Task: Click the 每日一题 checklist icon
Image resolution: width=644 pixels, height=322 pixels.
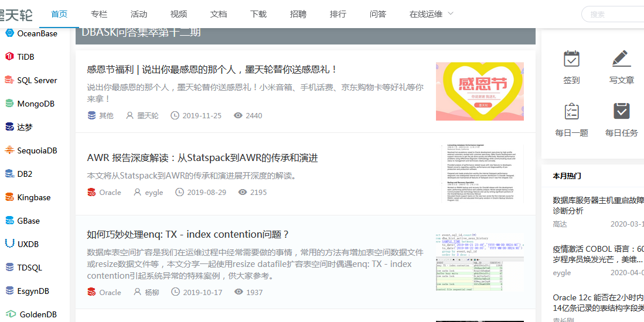Action: [x=571, y=111]
